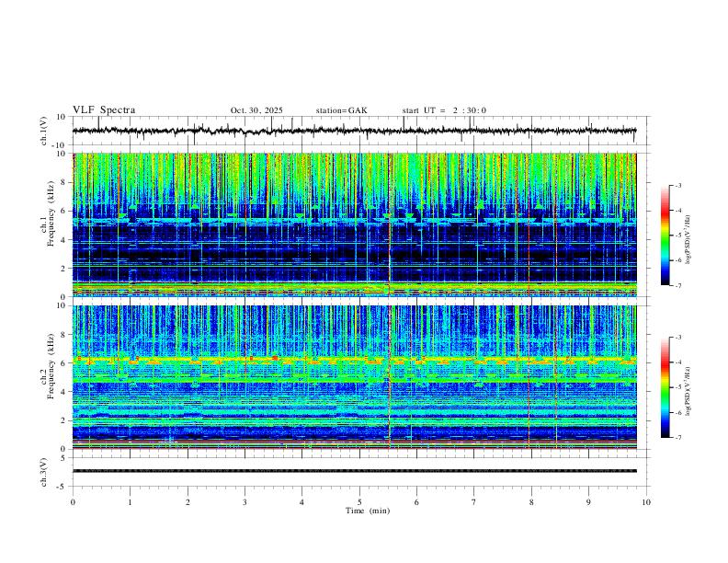Click the upper colorbar log(PSD) label
Viewport: 728px width, 563px height.
pos(688,240)
